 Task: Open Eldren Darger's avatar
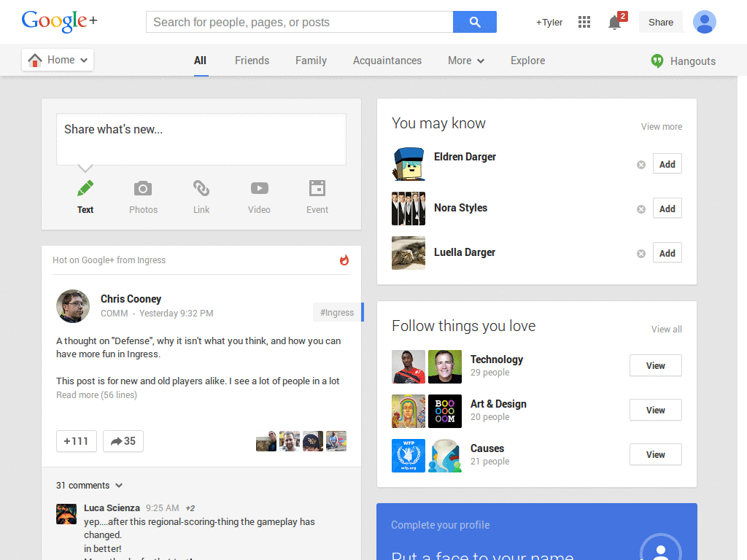click(409, 164)
